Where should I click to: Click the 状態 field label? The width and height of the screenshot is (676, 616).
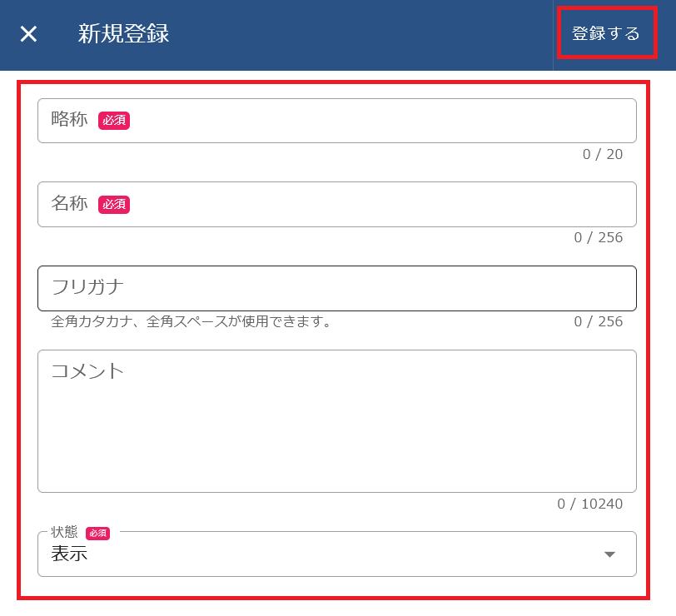click(64, 533)
